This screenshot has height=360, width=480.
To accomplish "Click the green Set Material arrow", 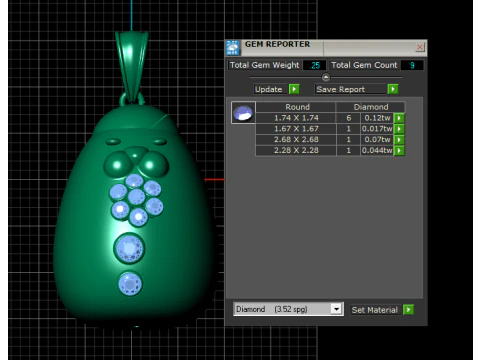I will (x=408, y=310).
